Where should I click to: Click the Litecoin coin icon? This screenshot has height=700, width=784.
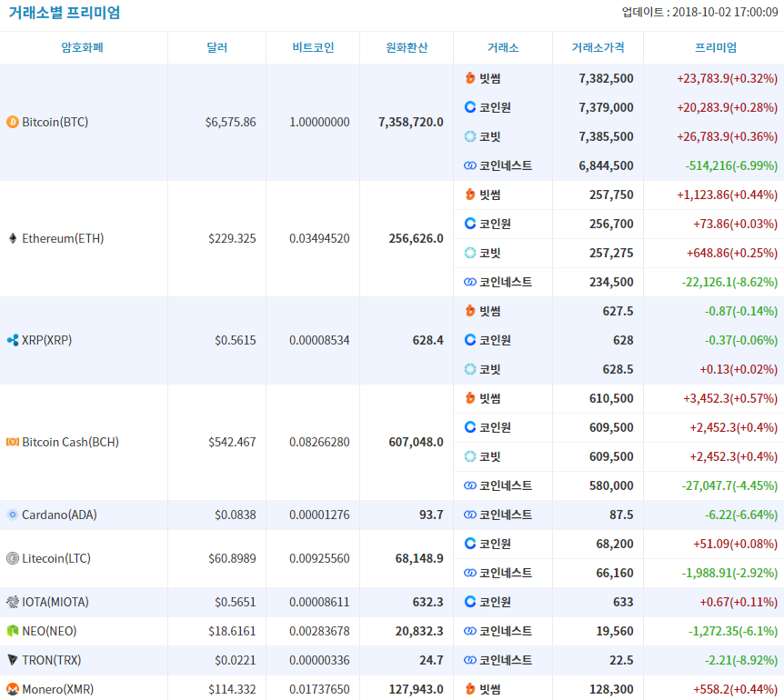point(13,558)
